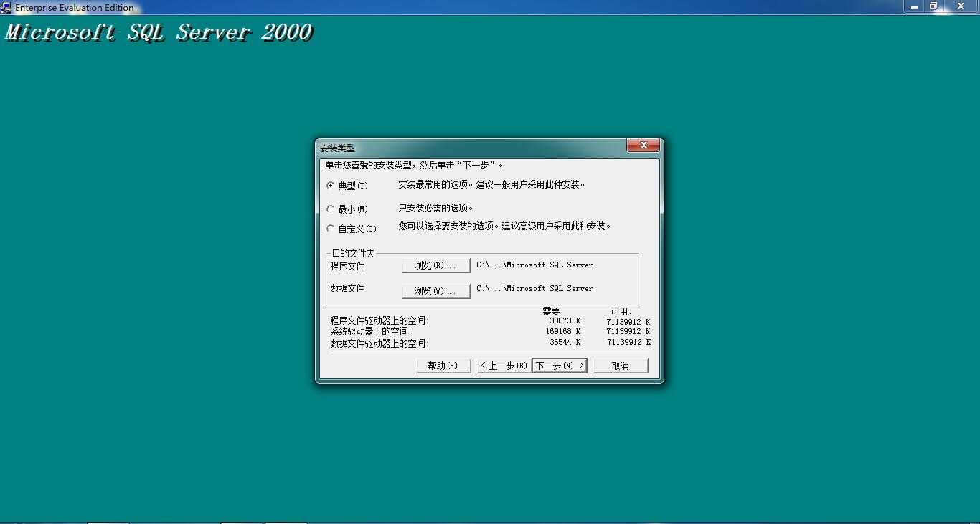Cancel setup with the 取消 button
This screenshot has width=980, height=524.
pos(621,366)
